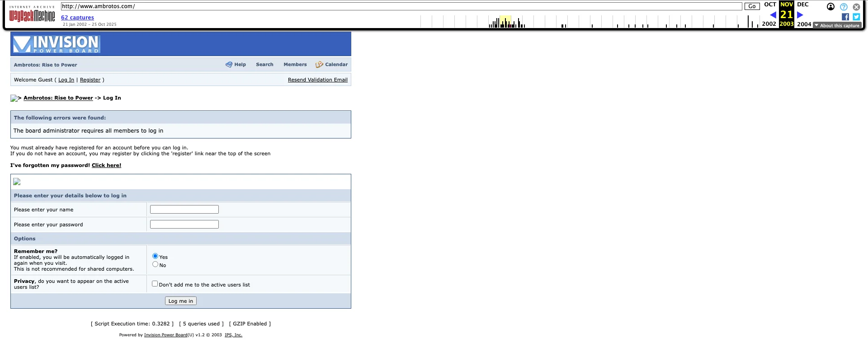Expand the About this capture dropdown
Viewport: 868px width, 363px height.
click(x=837, y=26)
